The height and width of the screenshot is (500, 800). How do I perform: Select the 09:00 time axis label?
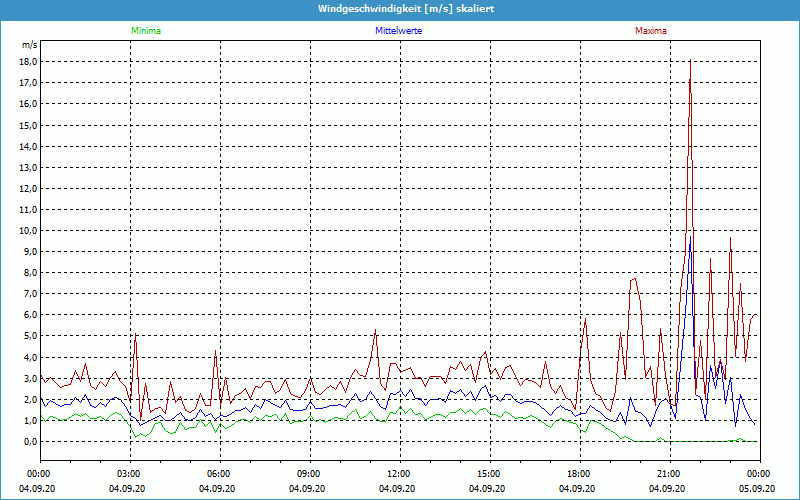(309, 474)
